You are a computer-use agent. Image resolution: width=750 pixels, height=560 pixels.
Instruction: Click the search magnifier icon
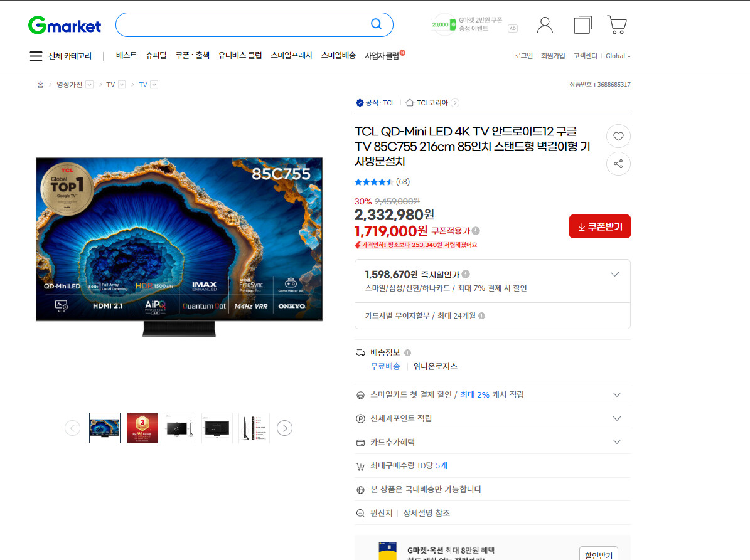click(x=377, y=24)
